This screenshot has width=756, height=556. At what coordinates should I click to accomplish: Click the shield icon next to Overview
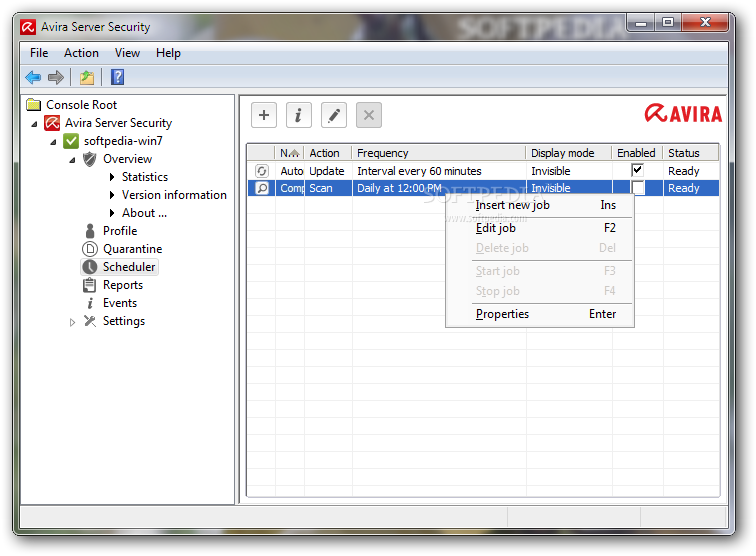coord(90,159)
